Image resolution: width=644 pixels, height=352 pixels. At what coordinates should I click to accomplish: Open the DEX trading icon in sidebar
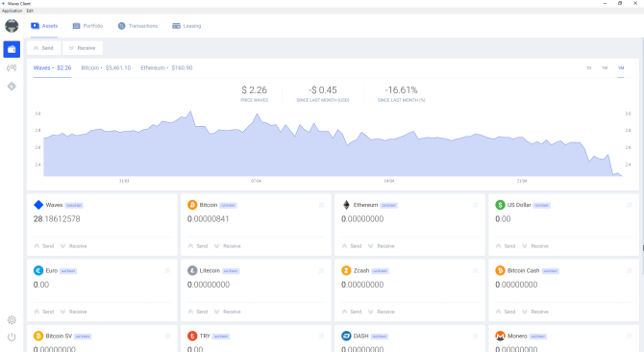(12, 67)
